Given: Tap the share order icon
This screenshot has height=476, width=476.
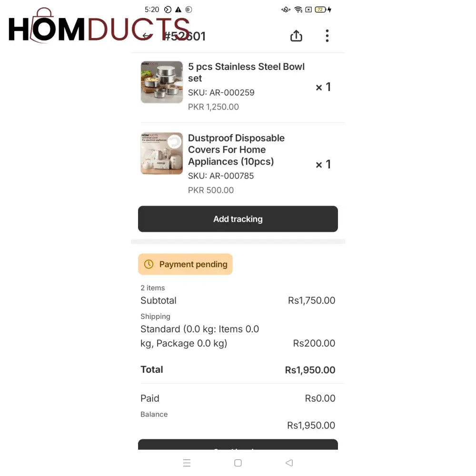Looking at the screenshot, I should click(296, 36).
